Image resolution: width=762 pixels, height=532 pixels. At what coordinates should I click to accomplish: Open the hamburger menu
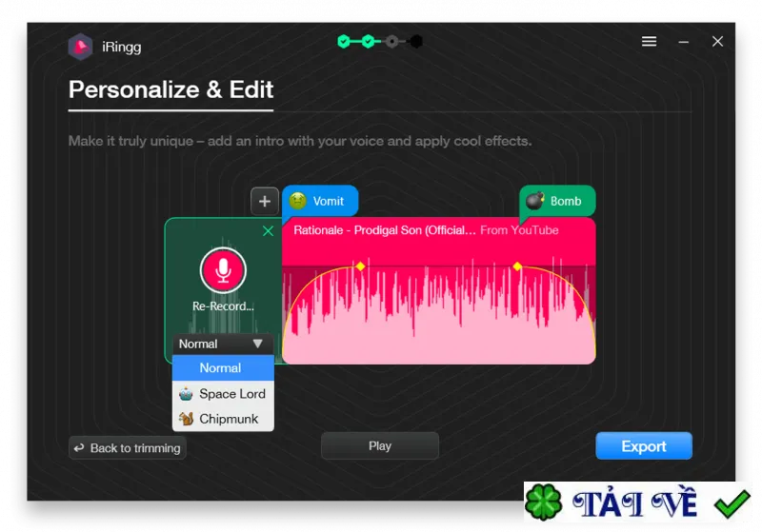click(x=649, y=41)
